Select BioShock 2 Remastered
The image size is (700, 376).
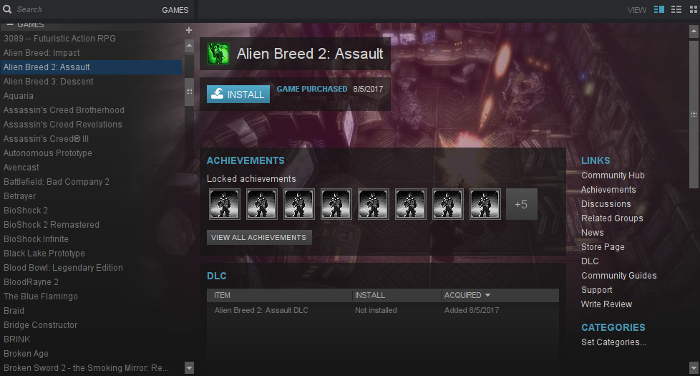[x=92, y=225]
